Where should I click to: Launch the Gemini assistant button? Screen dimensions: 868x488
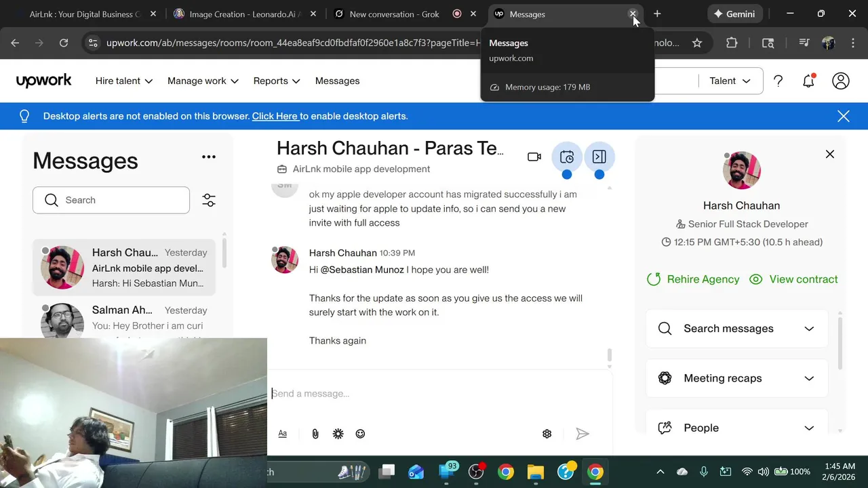(734, 14)
